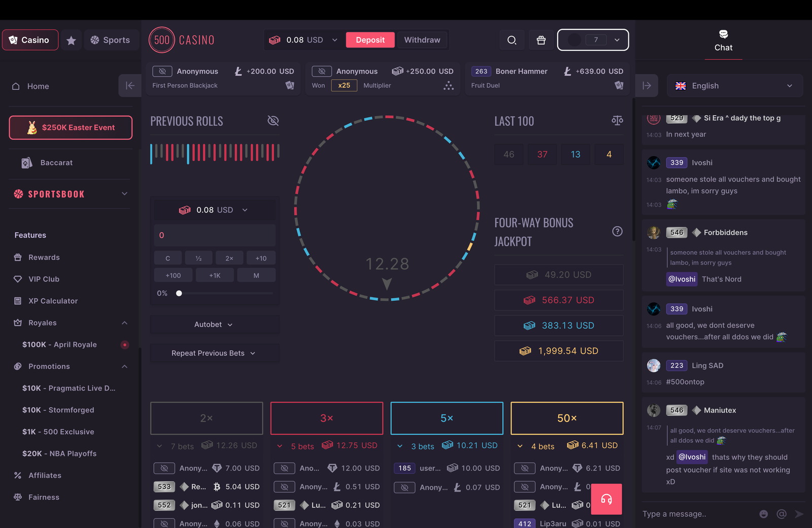812x528 pixels.
Task: Select the 5× bet tile
Action: [447, 418]
